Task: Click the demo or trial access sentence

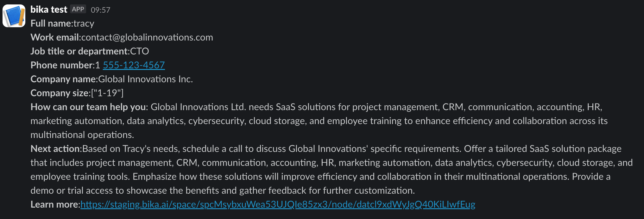Action: 223,191
